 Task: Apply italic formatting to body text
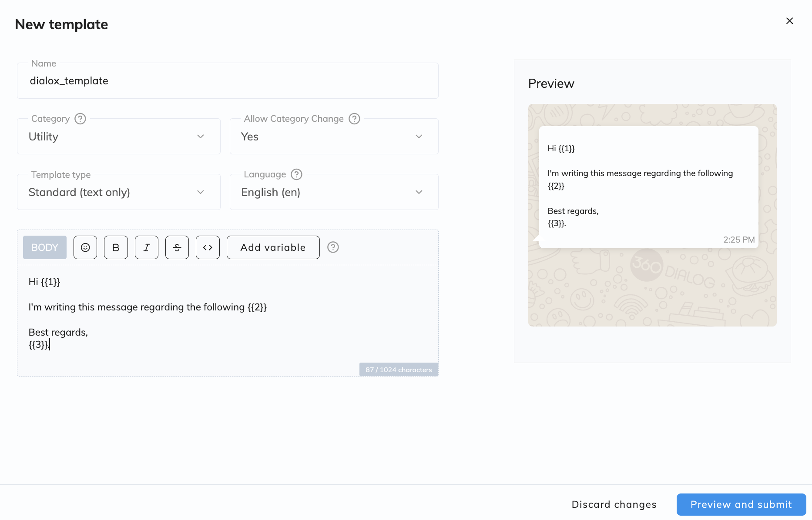(x=147, y=247)
